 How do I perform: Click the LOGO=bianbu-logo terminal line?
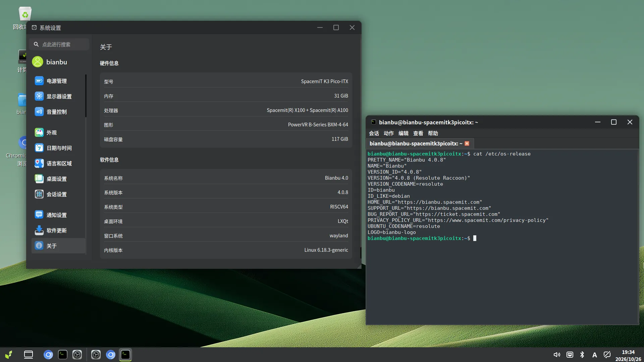coord(392,232)
